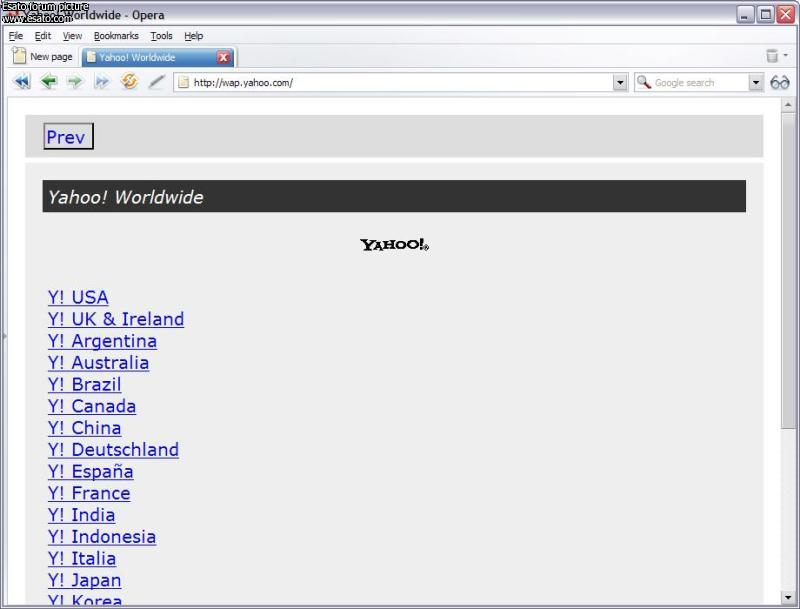Image resolution: width=800 pixels, height=609 pixels.
Task: Open the Y! China link
Action: click(x=85, y=428)
